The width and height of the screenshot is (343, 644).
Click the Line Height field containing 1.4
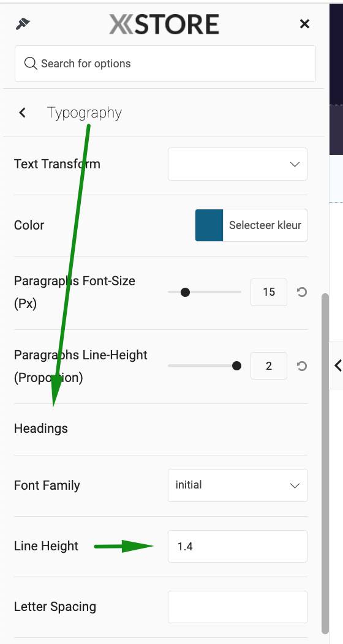[x=238, y=546]
